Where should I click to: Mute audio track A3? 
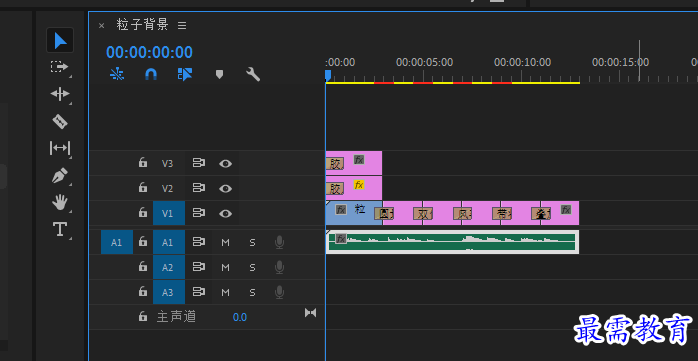[x=226, y=292]
